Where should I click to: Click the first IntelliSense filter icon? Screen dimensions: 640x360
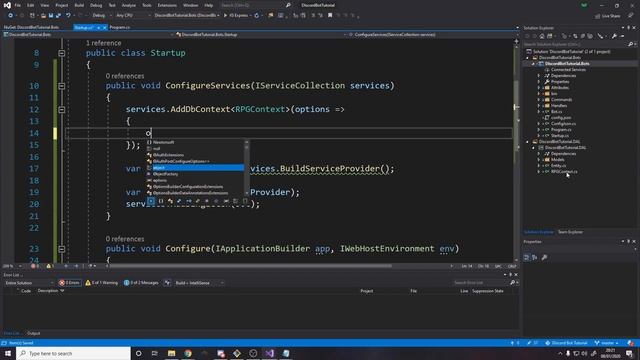click(151, 201)
